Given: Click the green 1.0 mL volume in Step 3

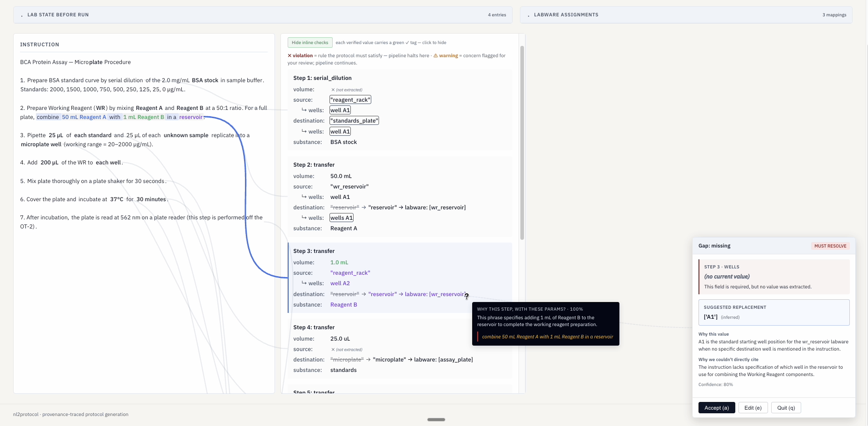Looking at the screenshot, I should pyautogui.click(x=339, y=262).
